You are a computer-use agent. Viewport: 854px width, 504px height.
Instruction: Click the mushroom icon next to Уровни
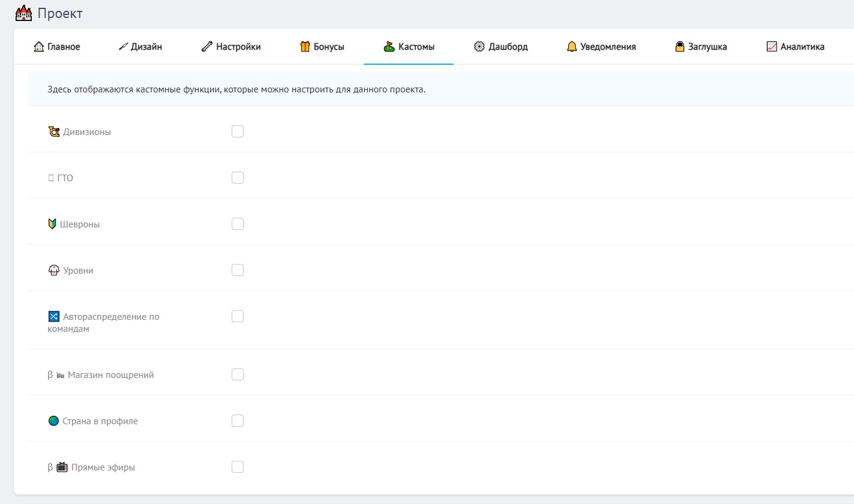point(54,270)
